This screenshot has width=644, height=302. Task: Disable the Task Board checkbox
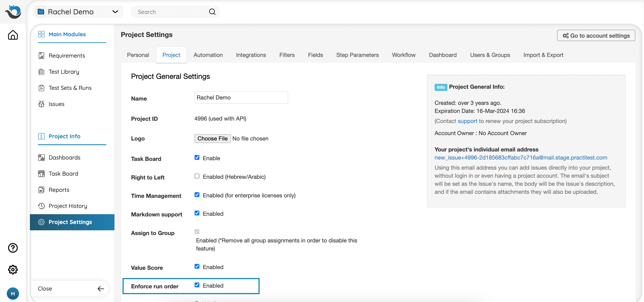coord(197,157)
